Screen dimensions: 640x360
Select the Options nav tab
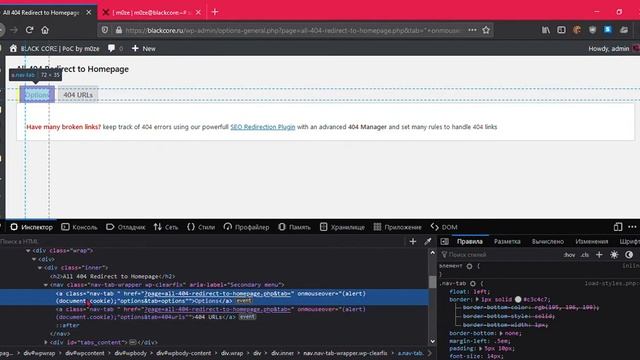coord(37,95)
